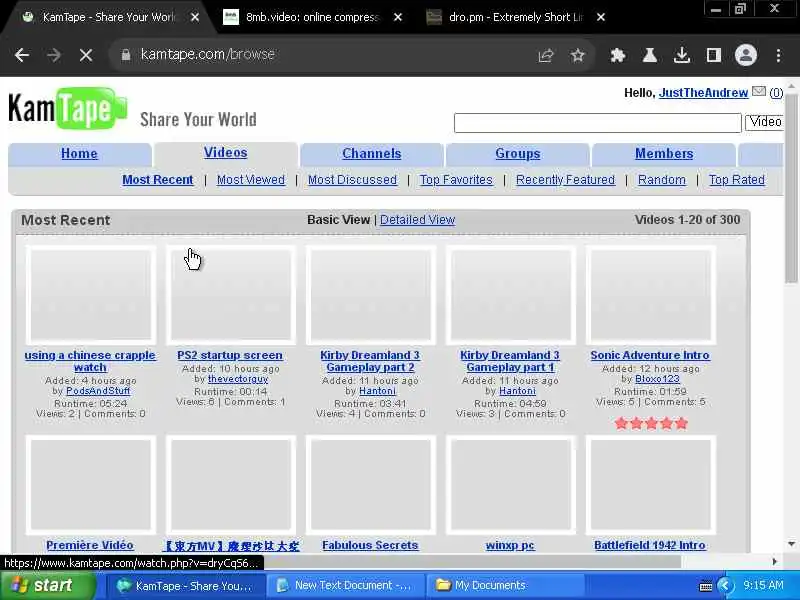Open the Fabulous Secrets video link
The height and width of the screenshot is (600, 800).
coord(370,545)
